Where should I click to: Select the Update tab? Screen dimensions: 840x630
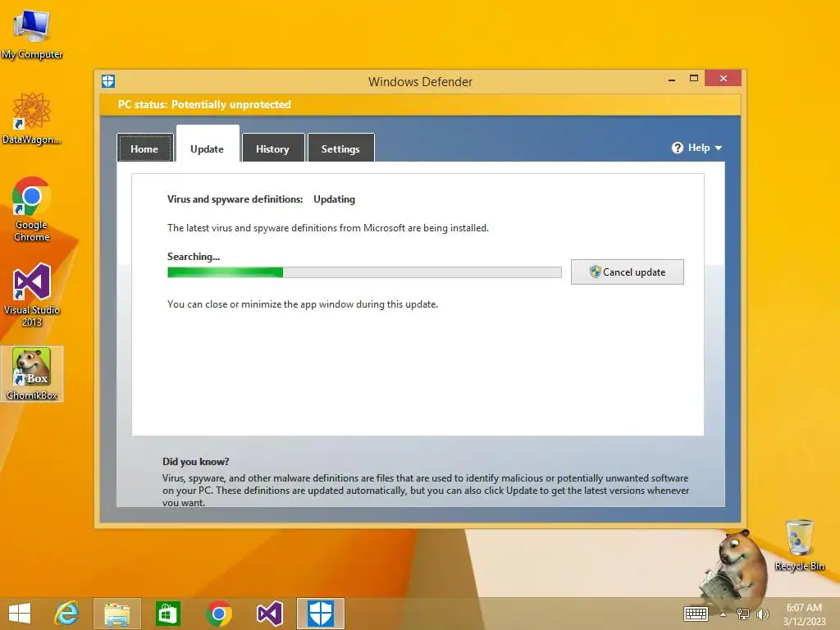click(208, 144)
